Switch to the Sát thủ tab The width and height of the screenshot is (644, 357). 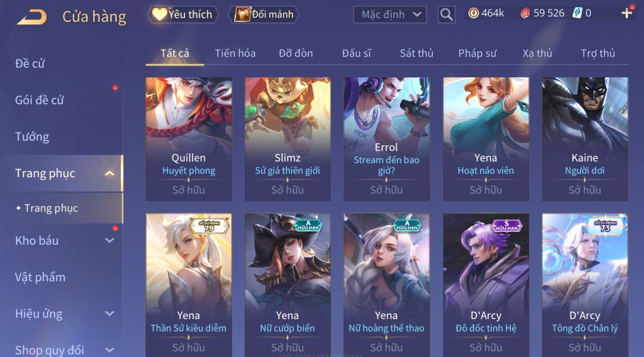click(x=417, y=53)
